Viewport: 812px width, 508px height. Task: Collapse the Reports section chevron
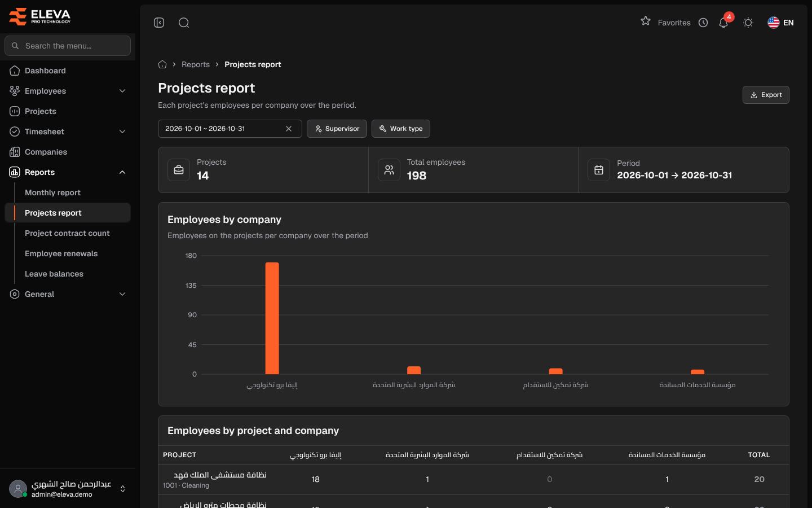[x=122, y=172]
